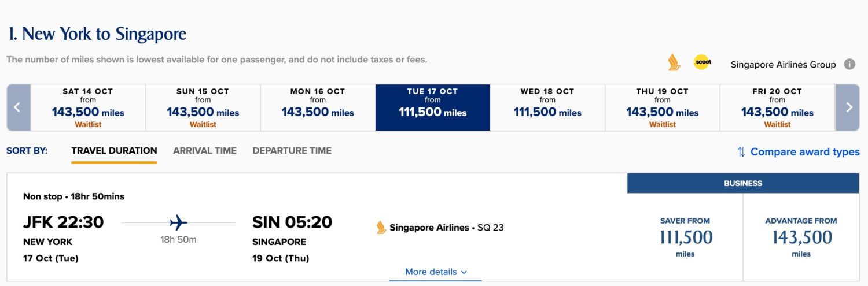The width and height of the screenshot is (868, 286).
Task: Select Saver fare 111,500 miles
Action: (685, 237)
